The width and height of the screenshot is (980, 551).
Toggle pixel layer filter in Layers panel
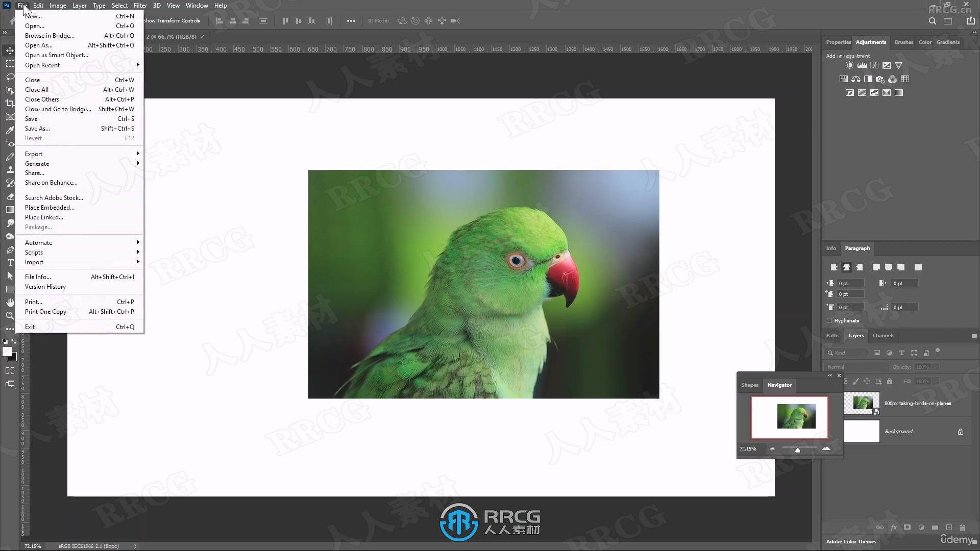coord(877,353)
